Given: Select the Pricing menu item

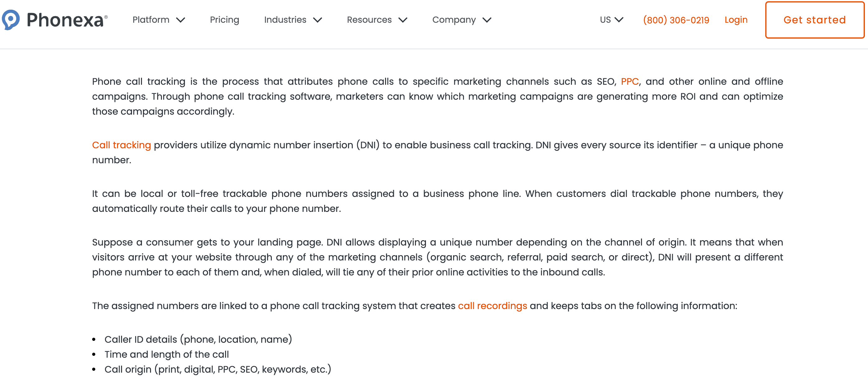Looking at the screenshot, I should (224, 20).
